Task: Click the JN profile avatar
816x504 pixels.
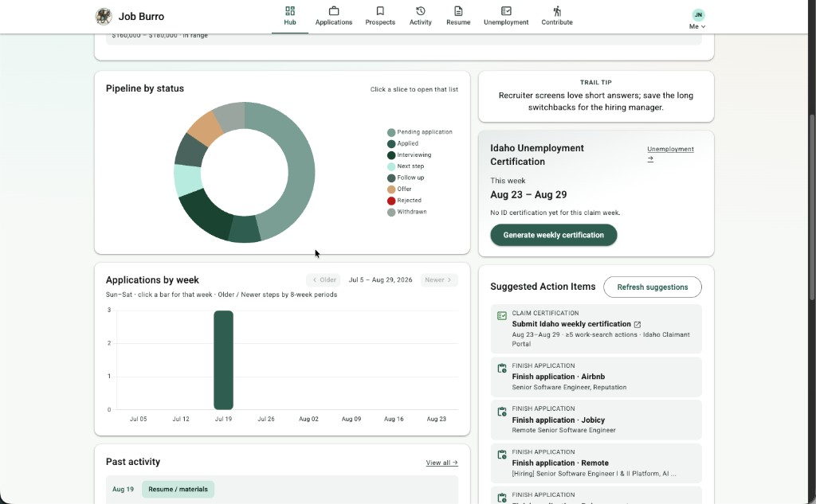Action: click(x=698, y=14)
